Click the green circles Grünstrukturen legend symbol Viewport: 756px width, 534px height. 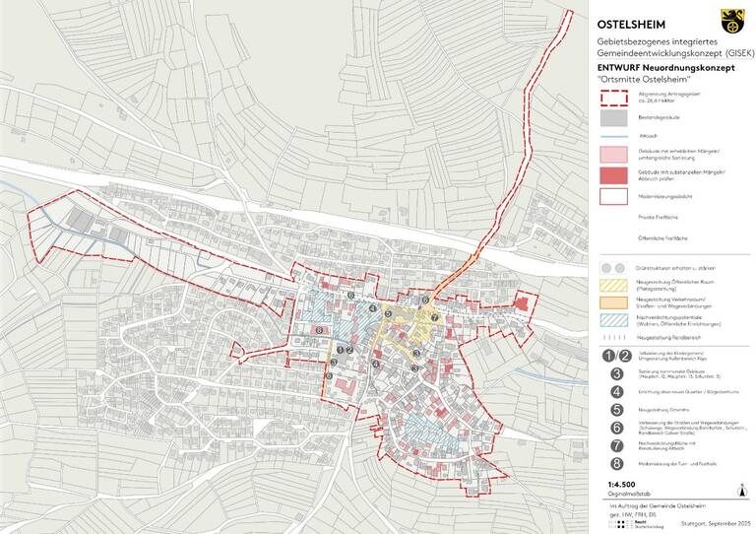click(613, 268)
